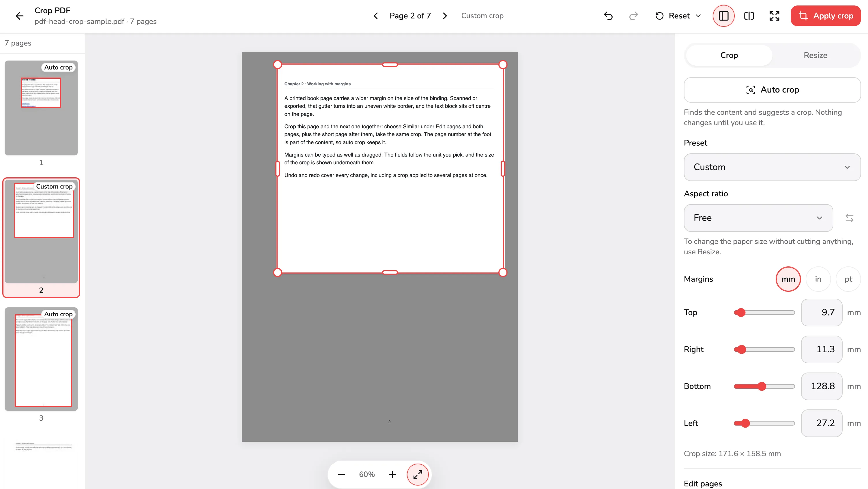Image resolution: width=868 pixels, height=489 pixels.
Task: Click the Page 2 of 7 indicator
Action: [410, 16]
